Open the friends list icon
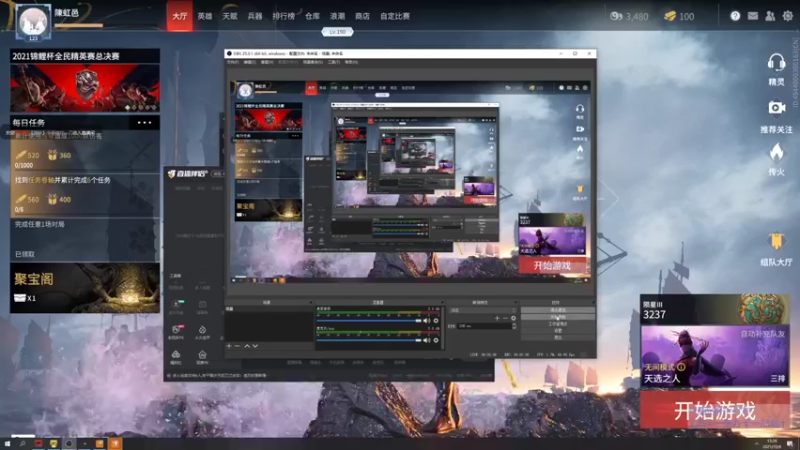This screenshot has height=450, width=800. (770, 16)
